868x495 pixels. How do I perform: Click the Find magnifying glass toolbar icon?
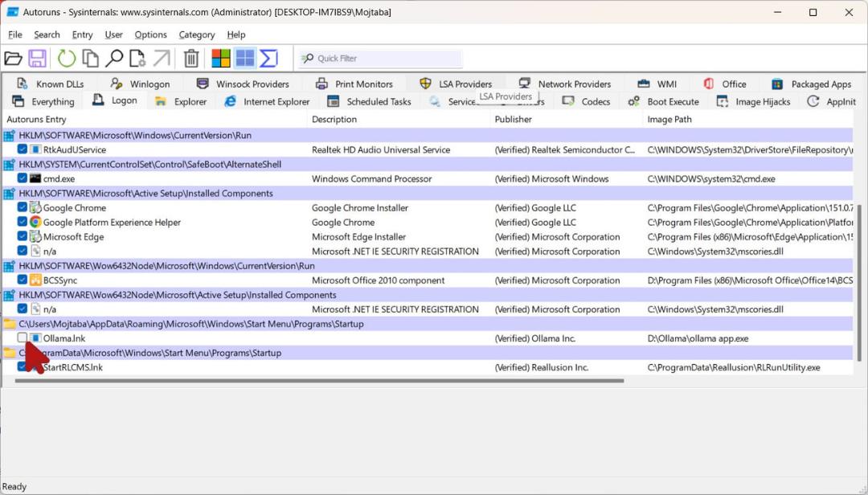coord(114,58)
